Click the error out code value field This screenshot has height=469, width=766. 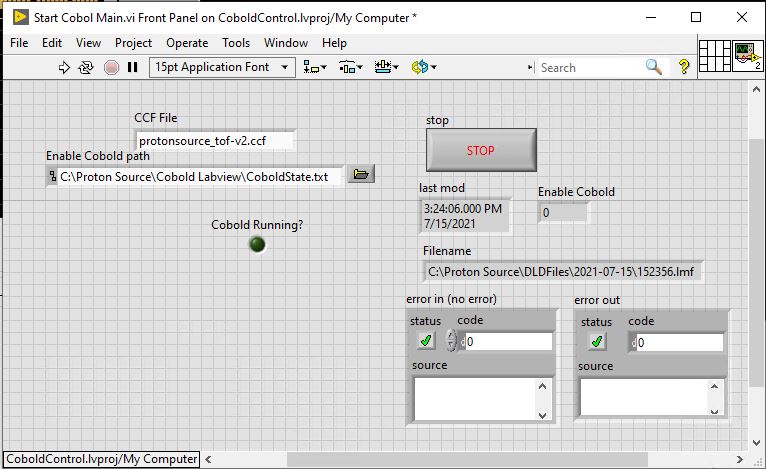click(x=680, y=342)
